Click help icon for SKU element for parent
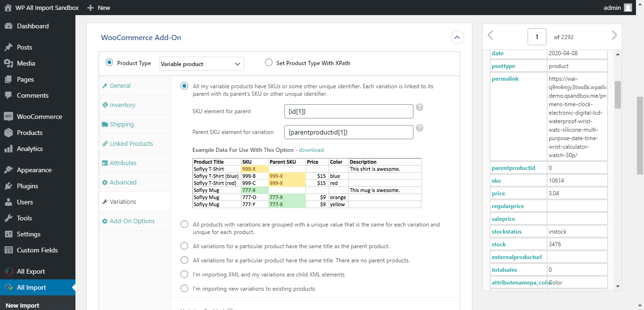Screen dimensions: 644x310 (420, 107)
